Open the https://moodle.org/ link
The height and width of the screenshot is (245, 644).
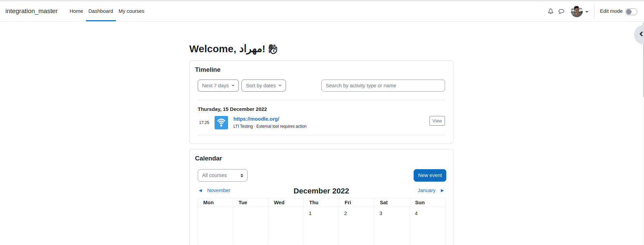(x=256, y=119)
